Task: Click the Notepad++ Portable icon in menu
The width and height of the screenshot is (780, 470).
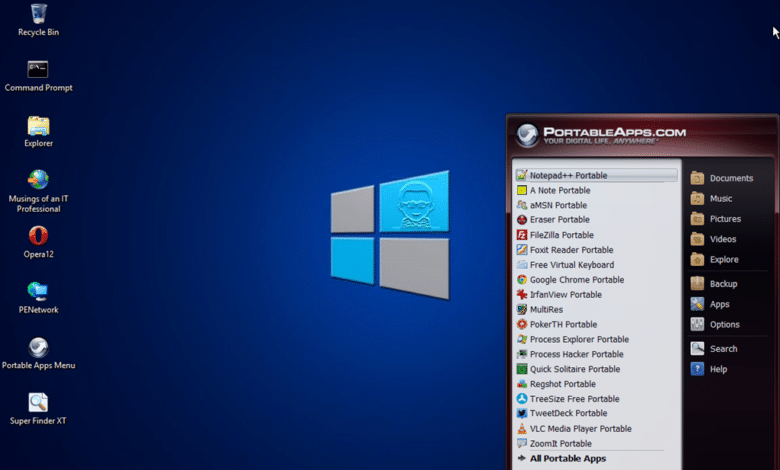Action: [x=522, y=175]
